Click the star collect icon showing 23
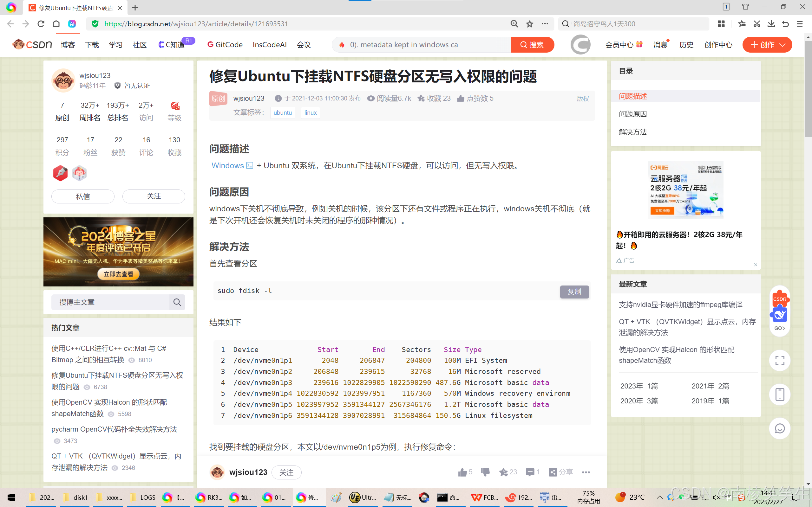 pyautogui.click(x=503, y=472)
